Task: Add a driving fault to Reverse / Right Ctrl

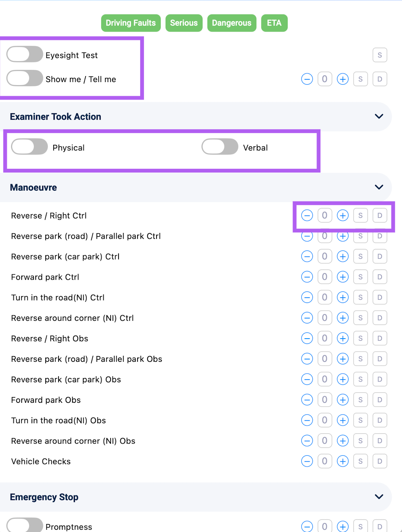Action: tap(343, 215)
